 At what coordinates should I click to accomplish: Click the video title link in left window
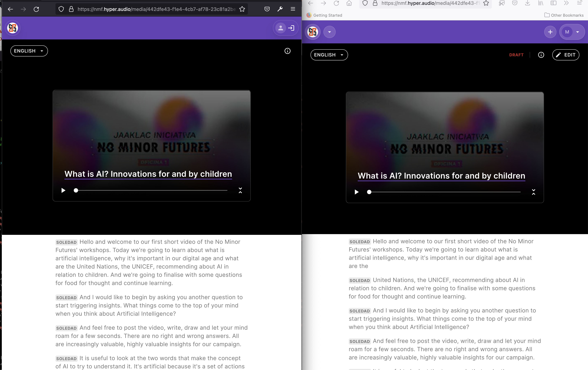(x=148, y=174)
